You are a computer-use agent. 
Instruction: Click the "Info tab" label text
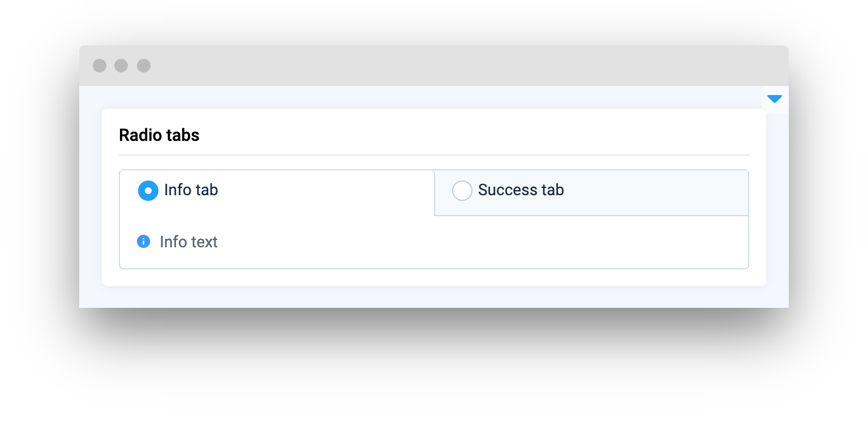[x=191, y=190]
